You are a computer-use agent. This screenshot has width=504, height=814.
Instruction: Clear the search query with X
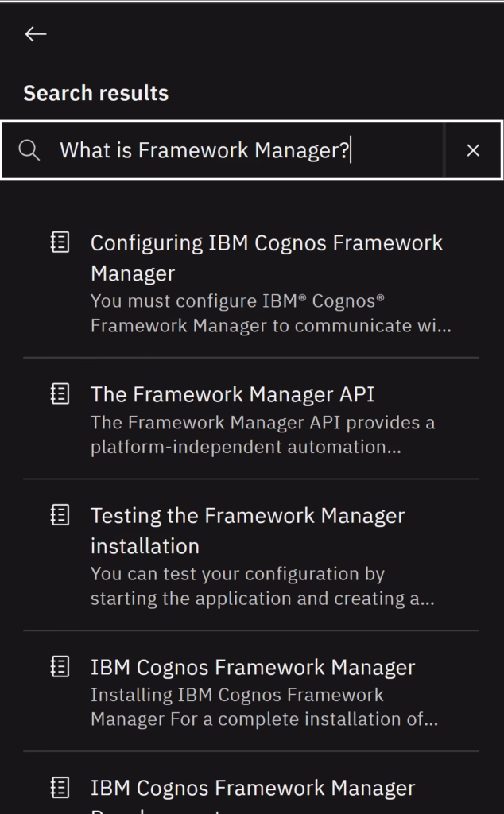point(473,150)
